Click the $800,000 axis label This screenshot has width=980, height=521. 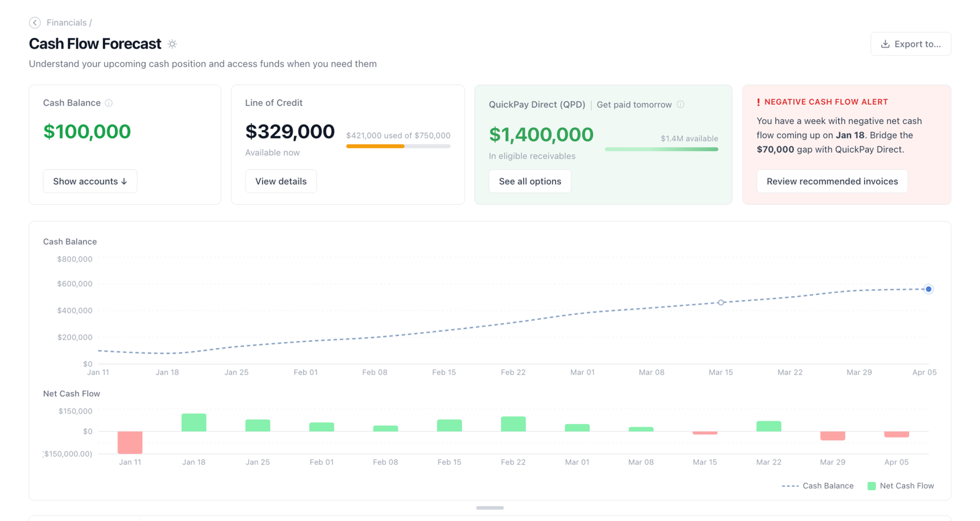click(x=75, y=259)
